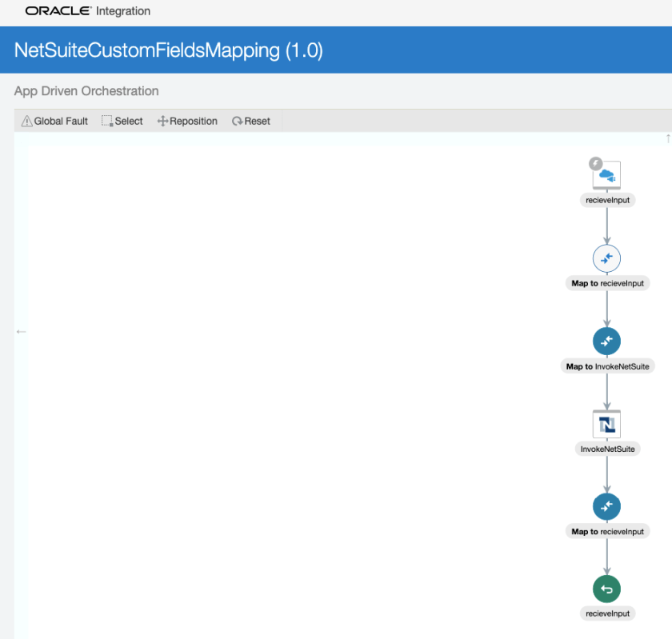Reset the canvas layout

pos(251,122)
